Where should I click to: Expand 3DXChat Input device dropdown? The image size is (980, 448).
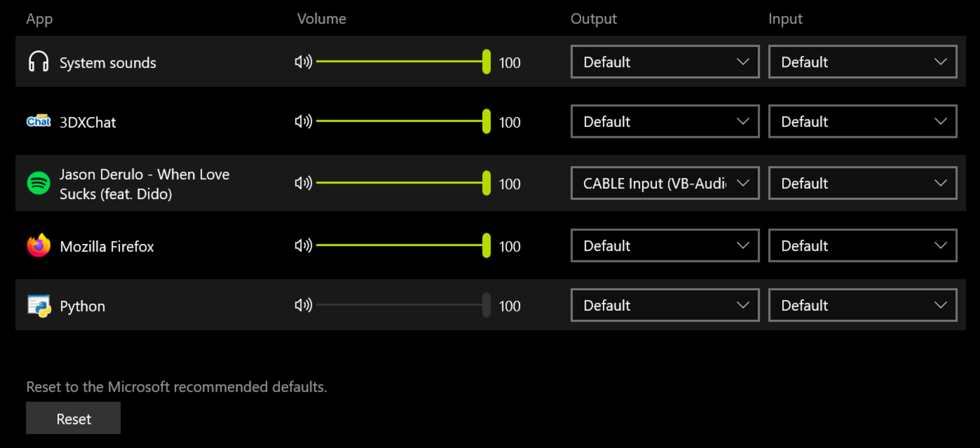[862, 121]
